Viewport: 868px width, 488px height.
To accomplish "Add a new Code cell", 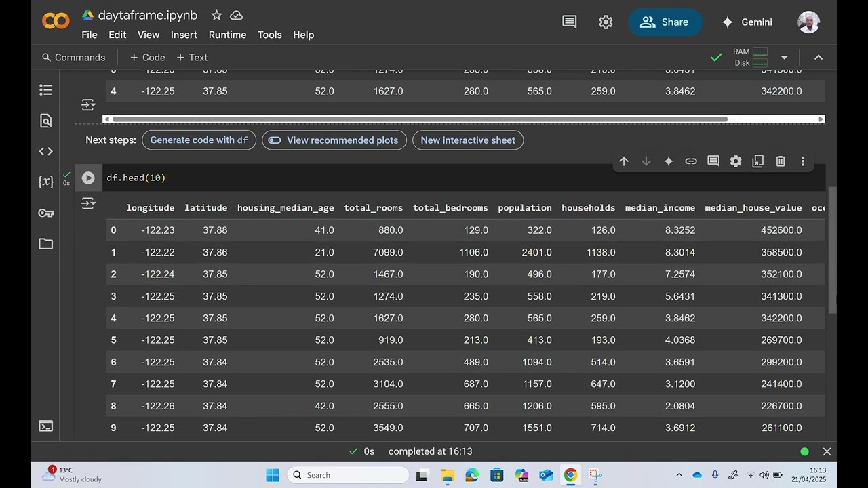I will click(147, 58).
